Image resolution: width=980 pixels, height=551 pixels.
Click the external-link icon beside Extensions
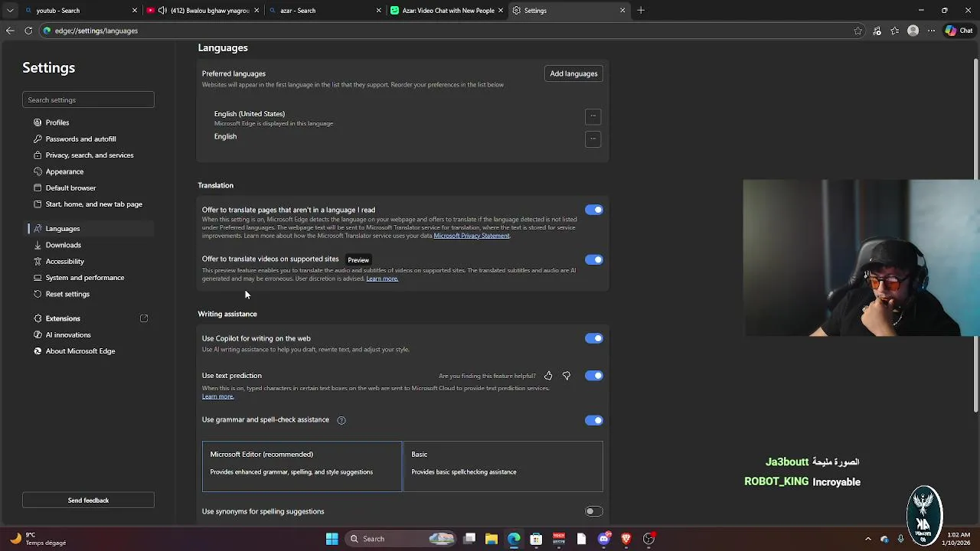pos(144,318)
